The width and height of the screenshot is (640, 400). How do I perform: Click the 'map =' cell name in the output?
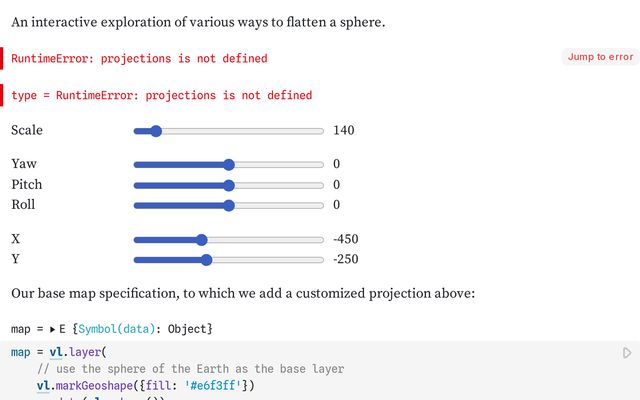[26, 329]
